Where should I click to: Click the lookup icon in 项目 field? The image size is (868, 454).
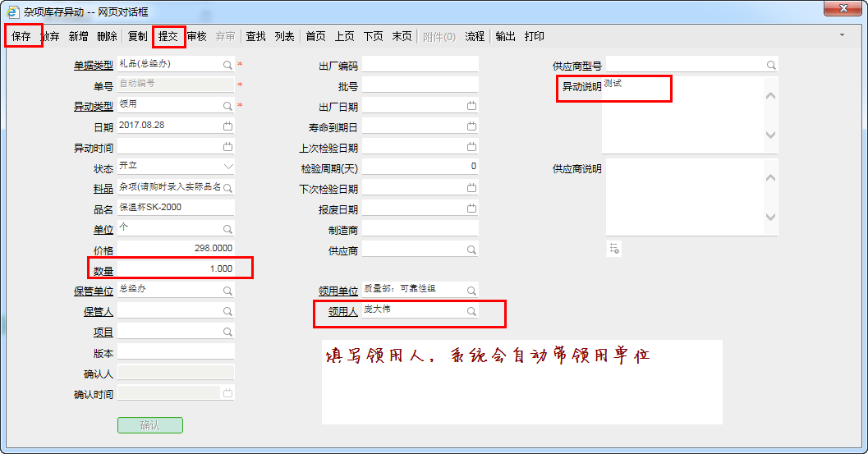227,332
